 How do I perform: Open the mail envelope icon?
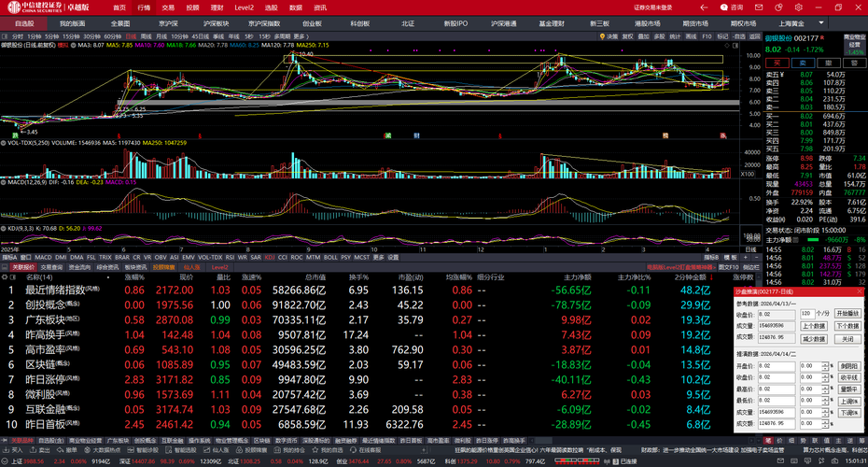click(x=759, y=7)
